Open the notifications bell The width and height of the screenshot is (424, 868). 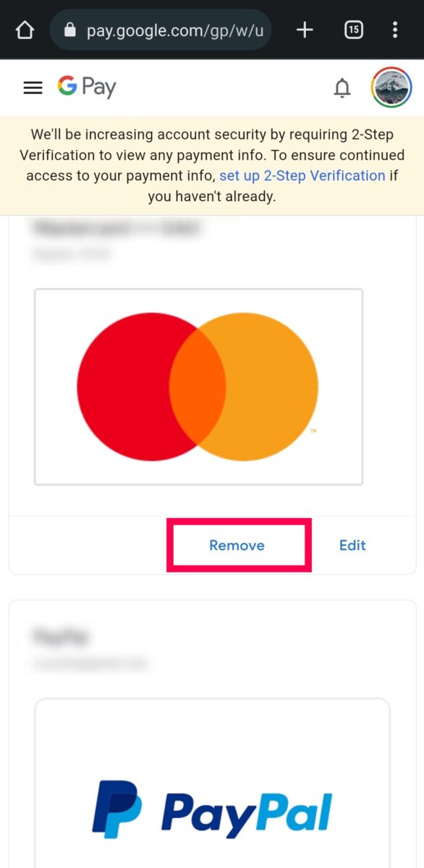[x=342, y=88]
